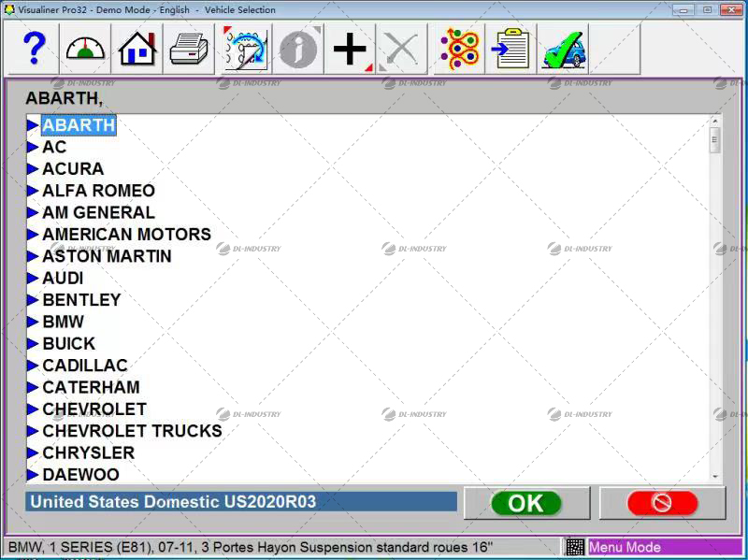Return to the Home screen

coord(137,49)
